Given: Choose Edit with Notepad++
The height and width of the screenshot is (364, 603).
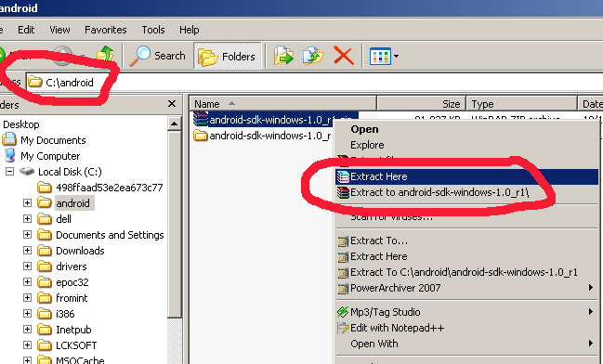Looking at the screenshot, I should 466,328.
